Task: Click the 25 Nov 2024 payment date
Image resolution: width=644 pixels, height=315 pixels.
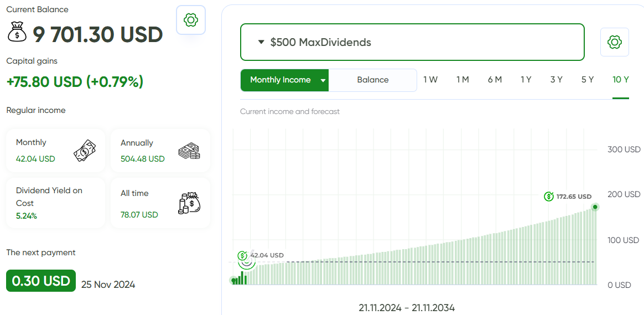Action: [108, 285]
